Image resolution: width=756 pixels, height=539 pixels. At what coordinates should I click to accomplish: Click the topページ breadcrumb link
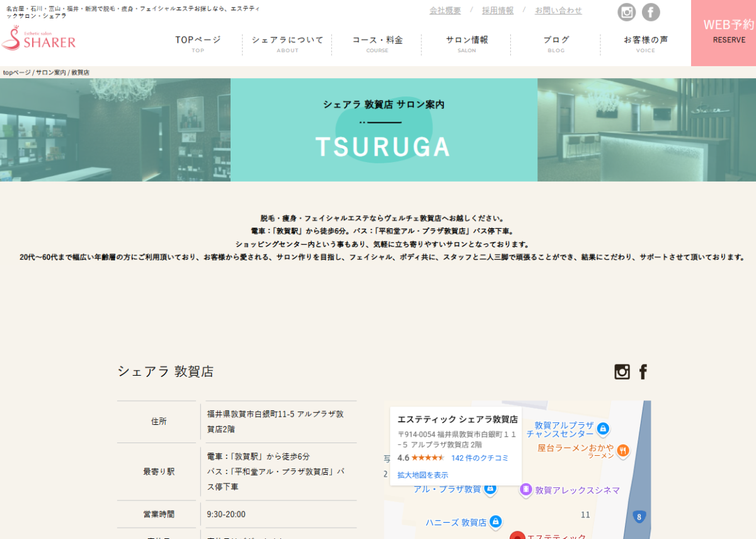pos(17,72)
